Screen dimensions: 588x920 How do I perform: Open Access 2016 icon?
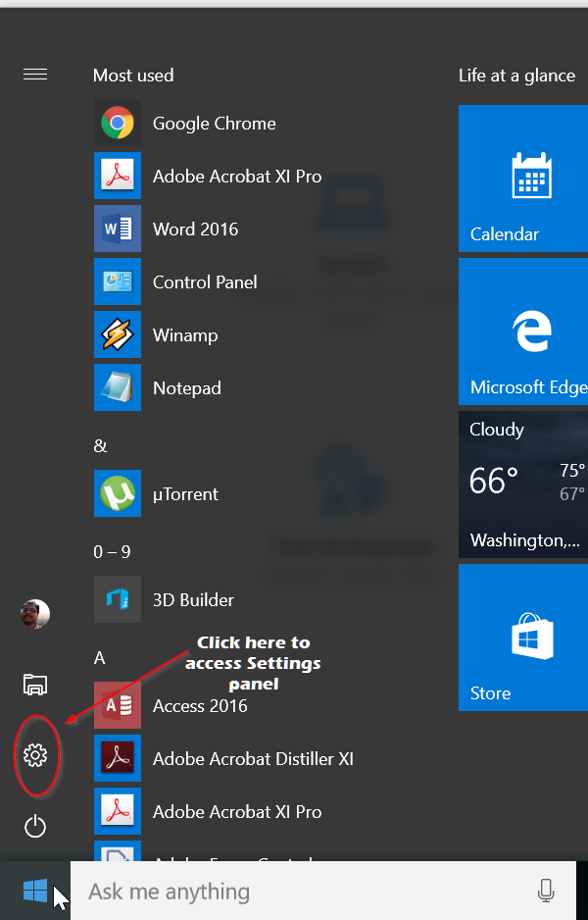[x=118, y=704]
